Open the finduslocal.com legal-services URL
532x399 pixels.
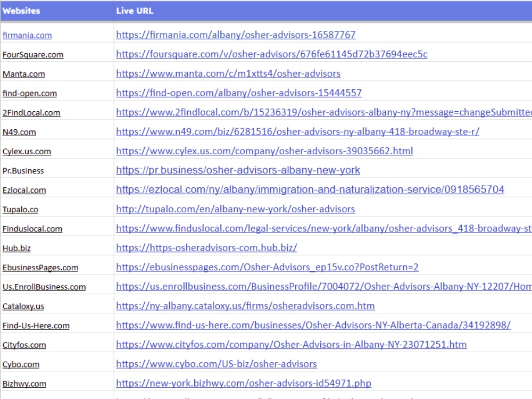tap(324, 228)
